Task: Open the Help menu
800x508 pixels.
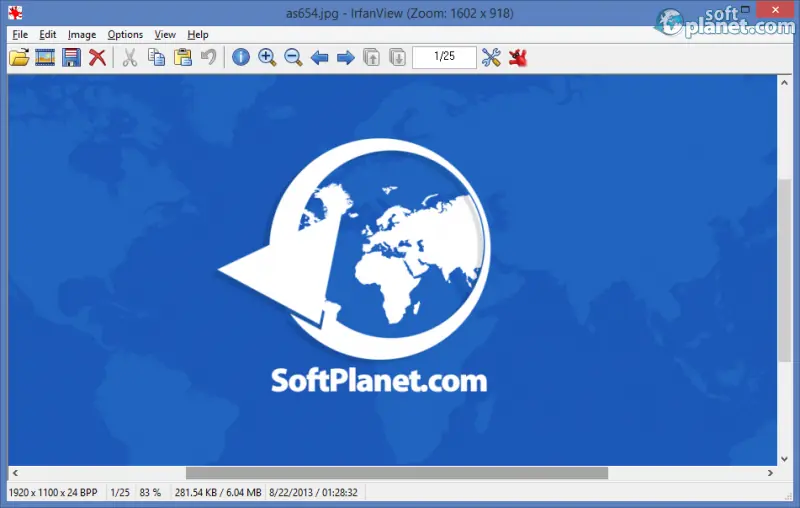Action: point(197,35)
